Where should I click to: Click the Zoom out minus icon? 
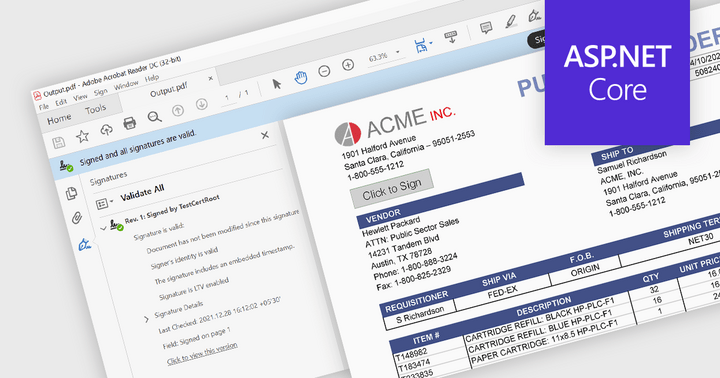pos(324,71)
